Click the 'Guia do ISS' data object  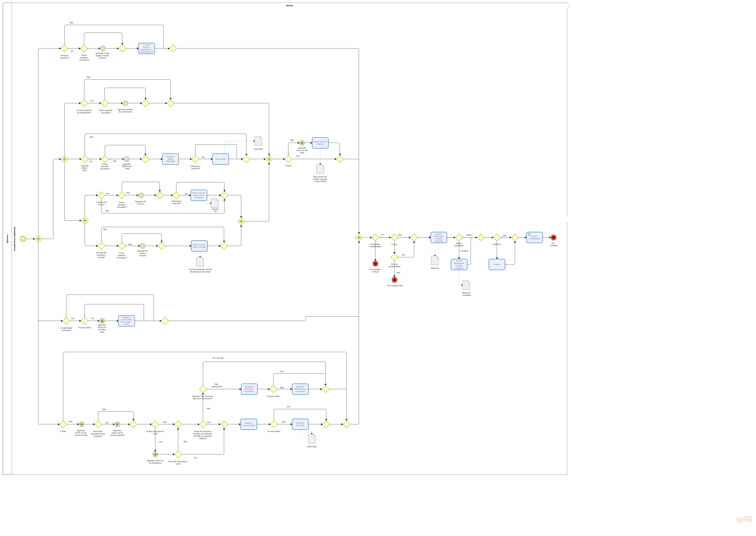tap(215, 203)
